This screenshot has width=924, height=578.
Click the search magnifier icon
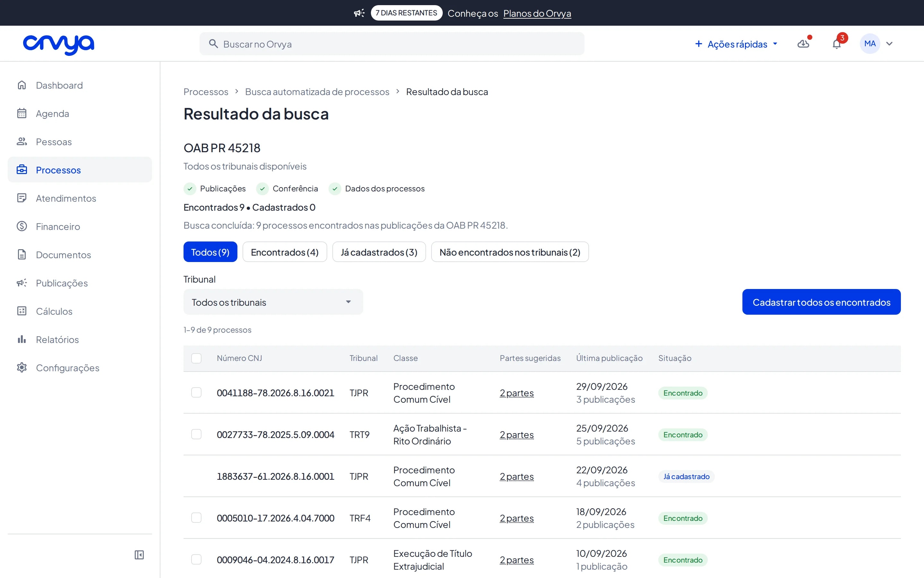tap(213, 44)
